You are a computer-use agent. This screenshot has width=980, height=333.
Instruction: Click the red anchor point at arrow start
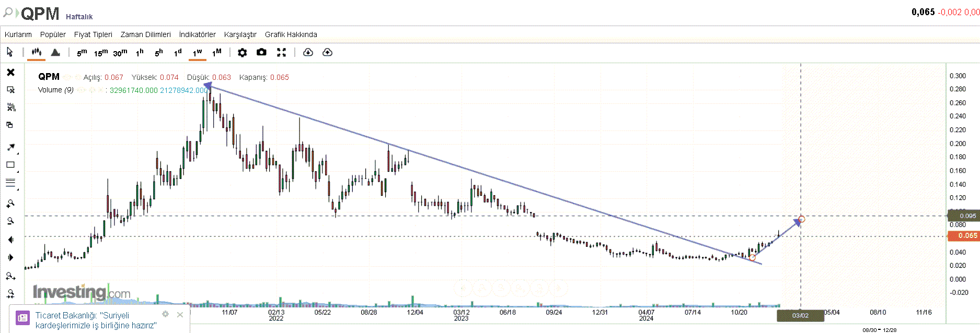(752, 257)
